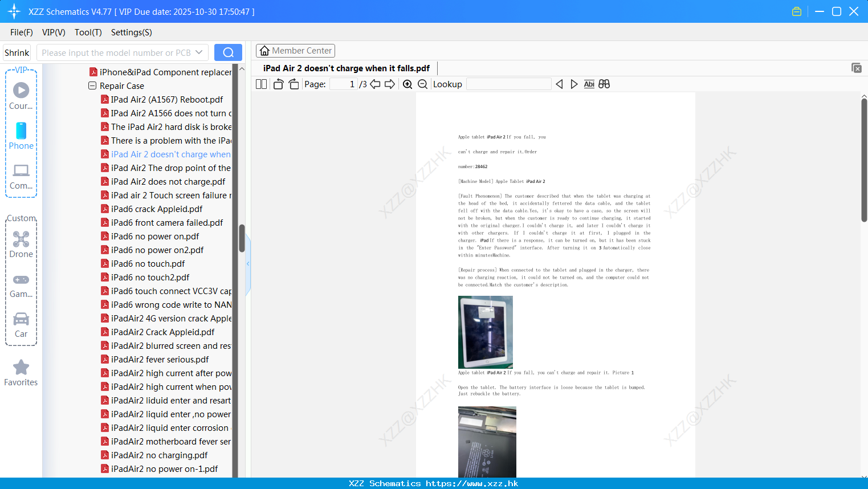This screenshot has height=489, width=868.
Task: Click the iPad photo in the PDF
Action: click(x=486, y=332)
